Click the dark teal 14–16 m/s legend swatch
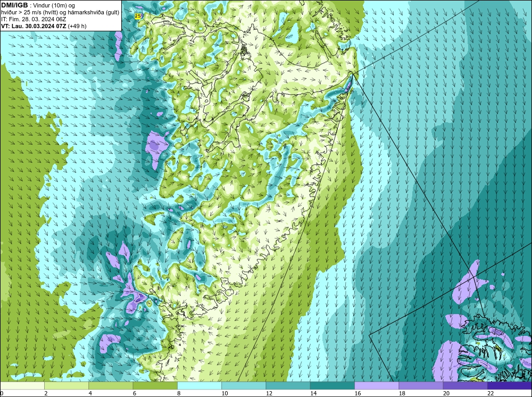The width and height of the screenshot is (532, 397). pos(332,386)
